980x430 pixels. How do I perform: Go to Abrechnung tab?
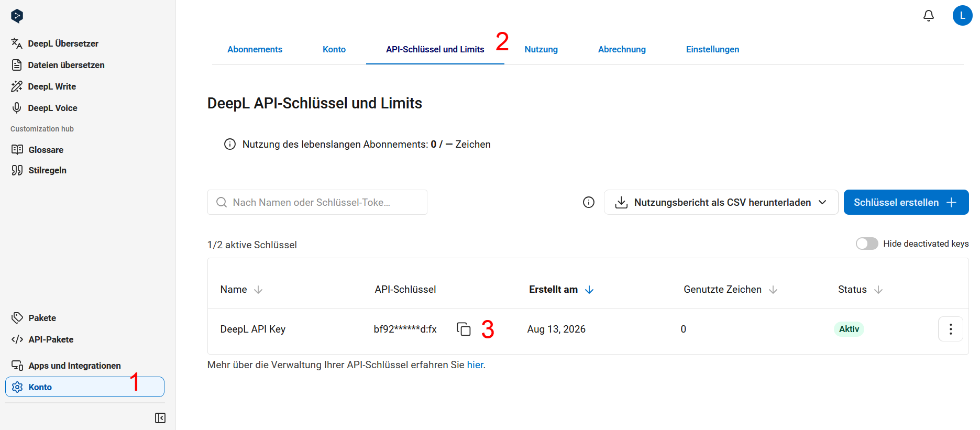click(622, 49)
